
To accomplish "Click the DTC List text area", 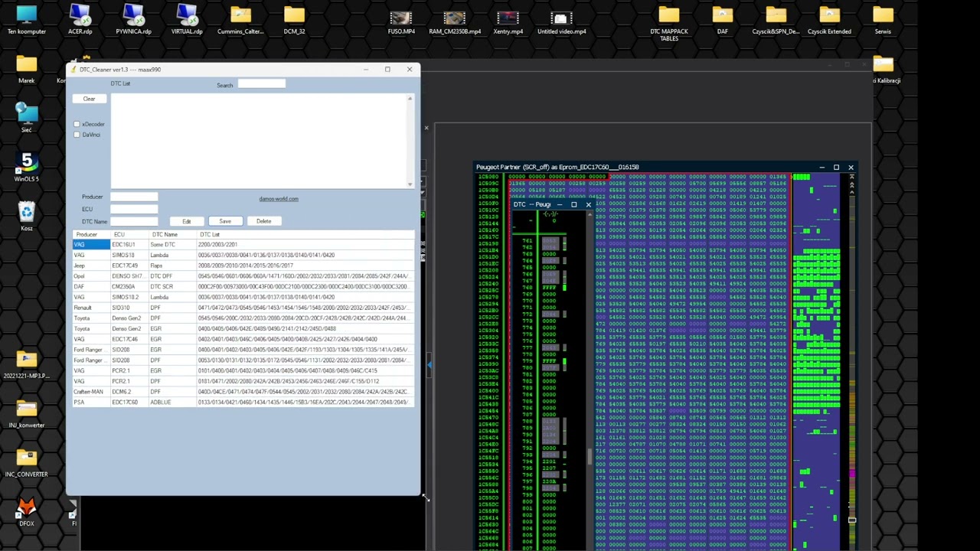I will 259,141.
